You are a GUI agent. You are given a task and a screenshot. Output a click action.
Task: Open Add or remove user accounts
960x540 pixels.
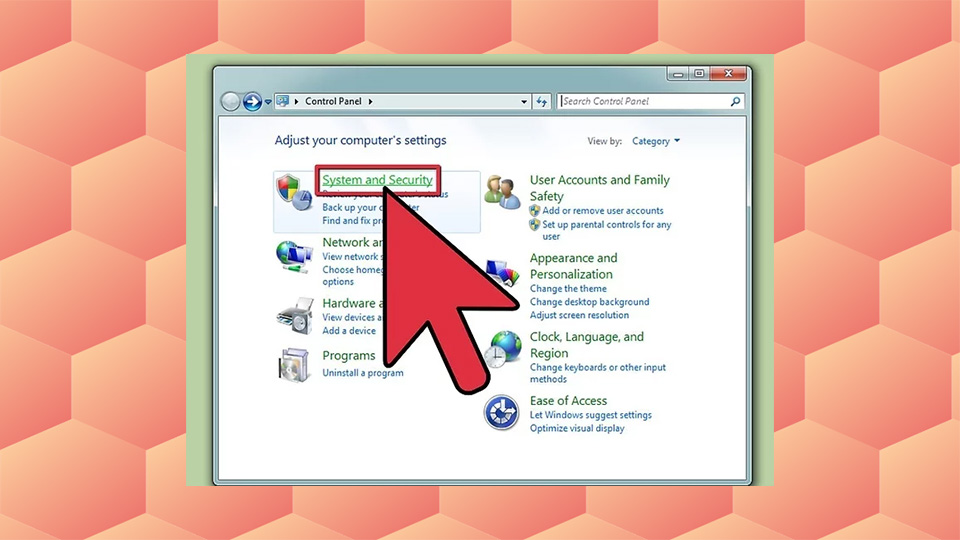[602, 211]
